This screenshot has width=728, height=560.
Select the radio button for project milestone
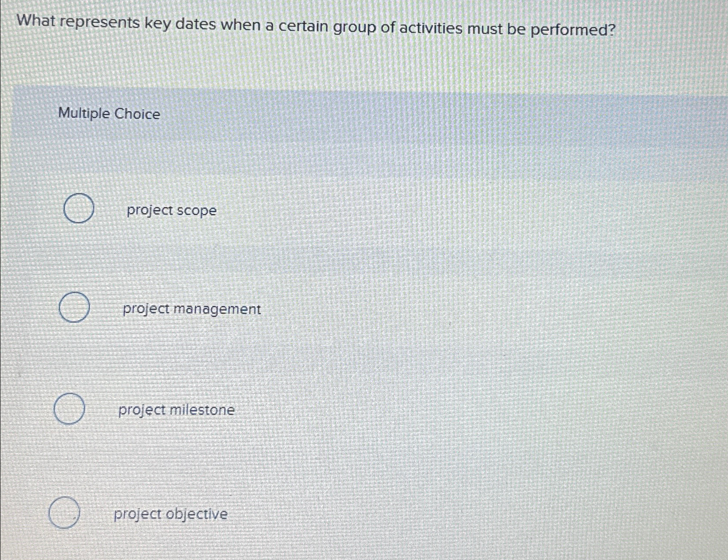pyautogui.click(x=70, y=410)
